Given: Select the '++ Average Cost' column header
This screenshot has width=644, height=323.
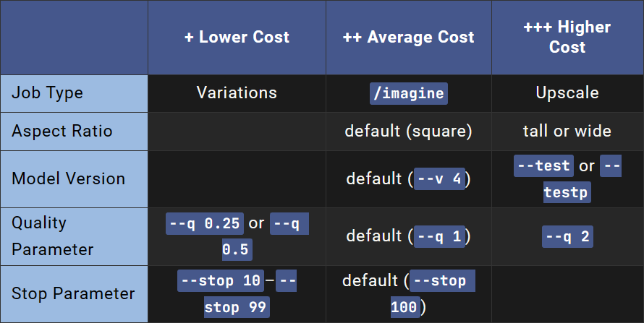Looking at the screenshot, I should (x=409, y=38).
